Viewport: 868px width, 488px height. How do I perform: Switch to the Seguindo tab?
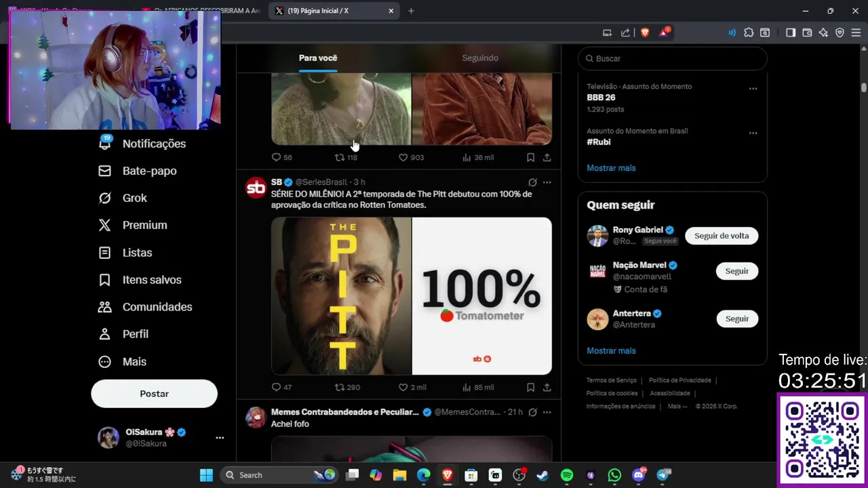click(x=480, y=58)
